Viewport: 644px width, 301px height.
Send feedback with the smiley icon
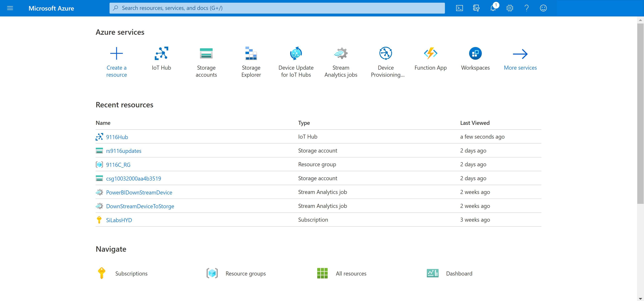point(543,8)
